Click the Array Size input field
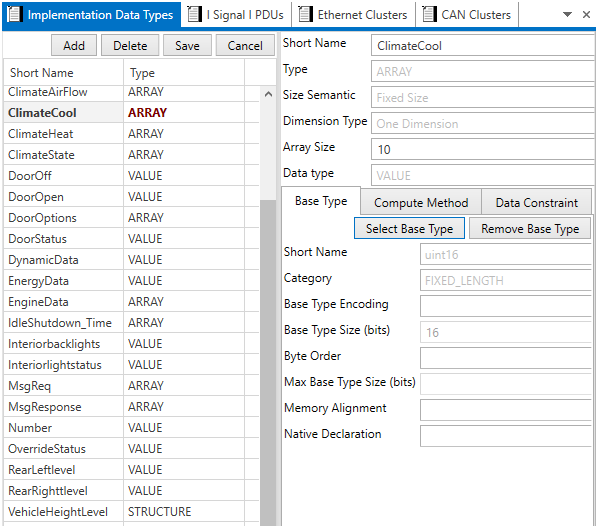598x528 pixels. pyautogui.click(x=482, y=149)
